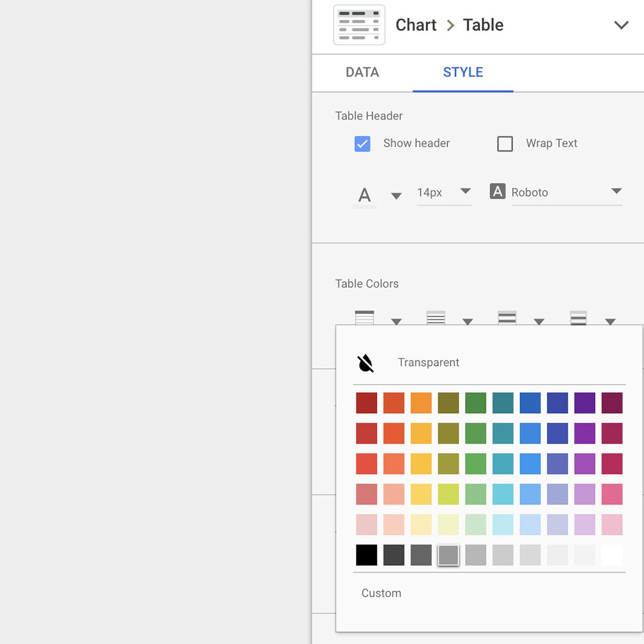Click the transparent no-fill droplet icon
The width and height of the screenshot is (644, 644).
tap(365, 363)
